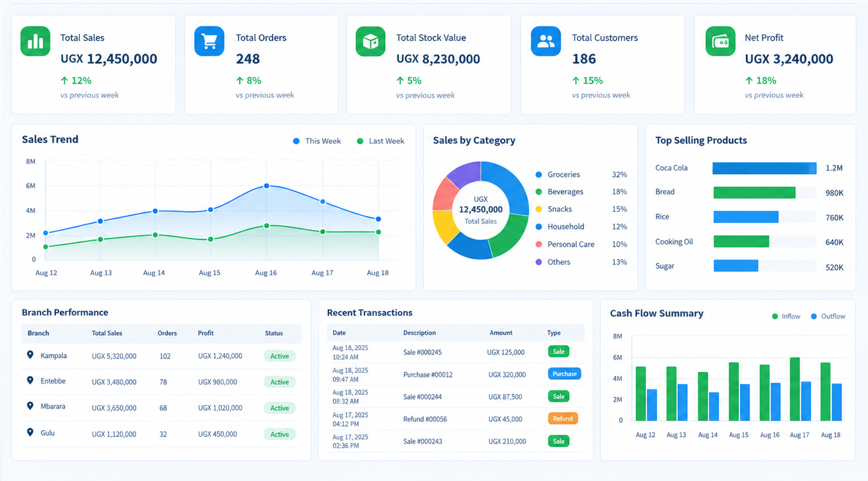Open transaction Sale #000244

[422, 397]
